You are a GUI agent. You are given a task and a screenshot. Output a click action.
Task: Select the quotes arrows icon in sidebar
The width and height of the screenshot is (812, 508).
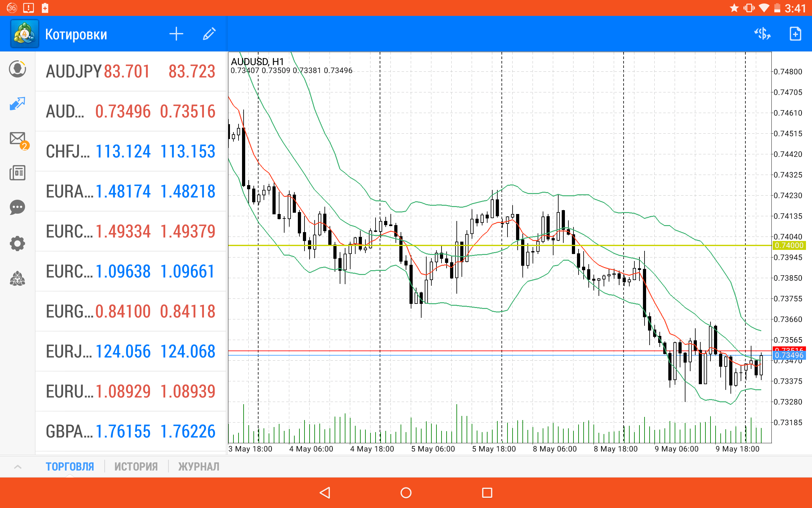point(17,104)
